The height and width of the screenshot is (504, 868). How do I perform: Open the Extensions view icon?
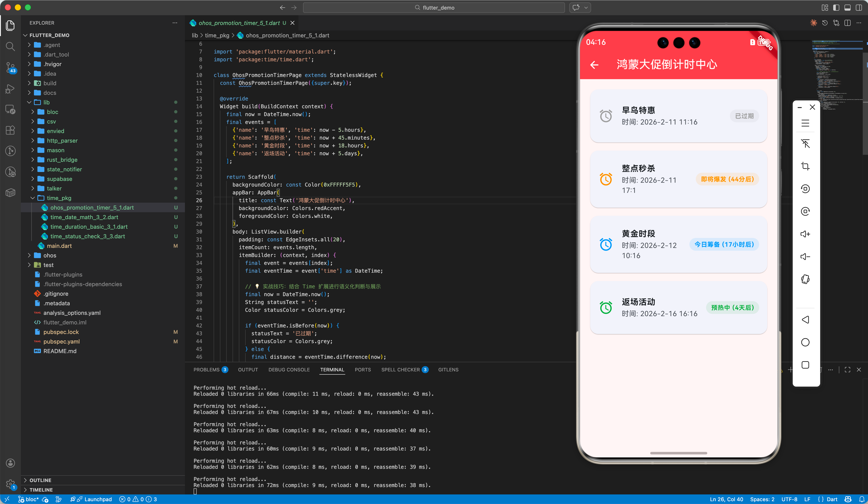click(x=10, y=130)
